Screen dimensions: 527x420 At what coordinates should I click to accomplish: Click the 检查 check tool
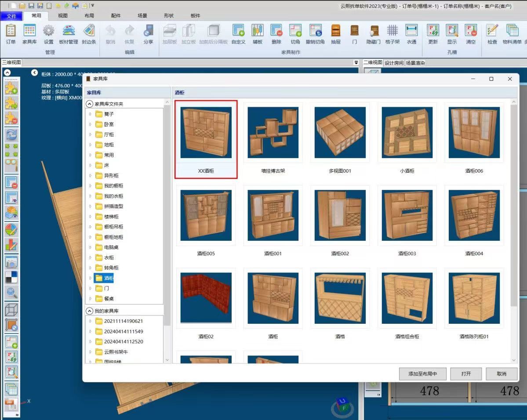point(492,34)
